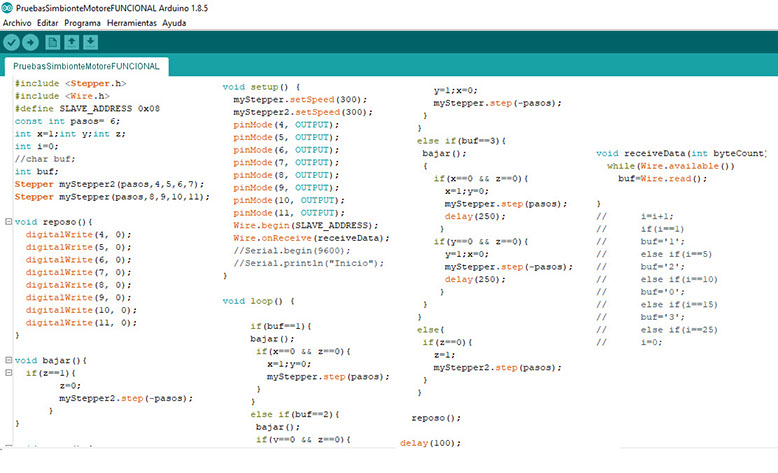This screenshot has height=473, width=778.
Task: Click the Verify checkmark button
Action: pos(11,43)
